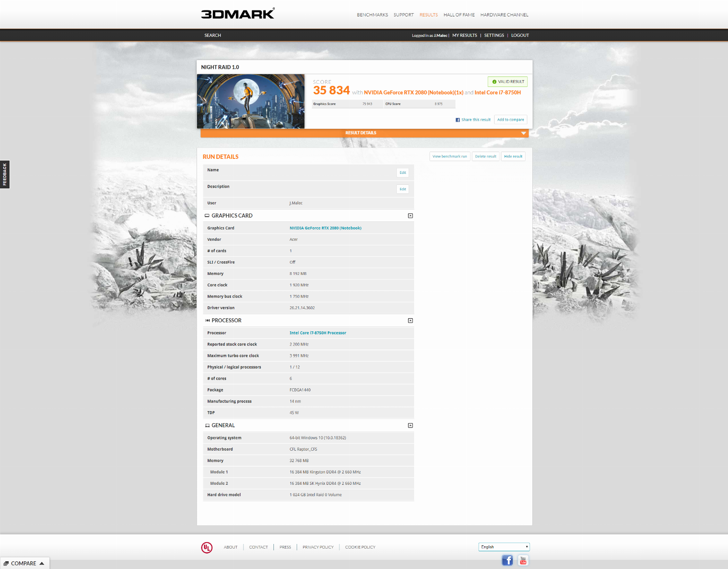This screenshot has height=569, width=728.
Task: Click the Night Raid benchmark thumbnail
Action: [x=251, y=101]
